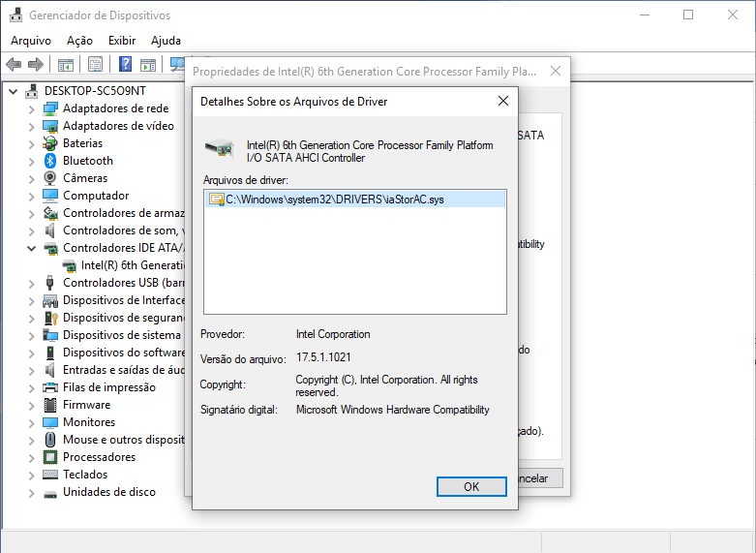Image resolution: width=756 pixels, height=553 pixels.
Task: Open the Ajuda menu
Action: [166, 41]
